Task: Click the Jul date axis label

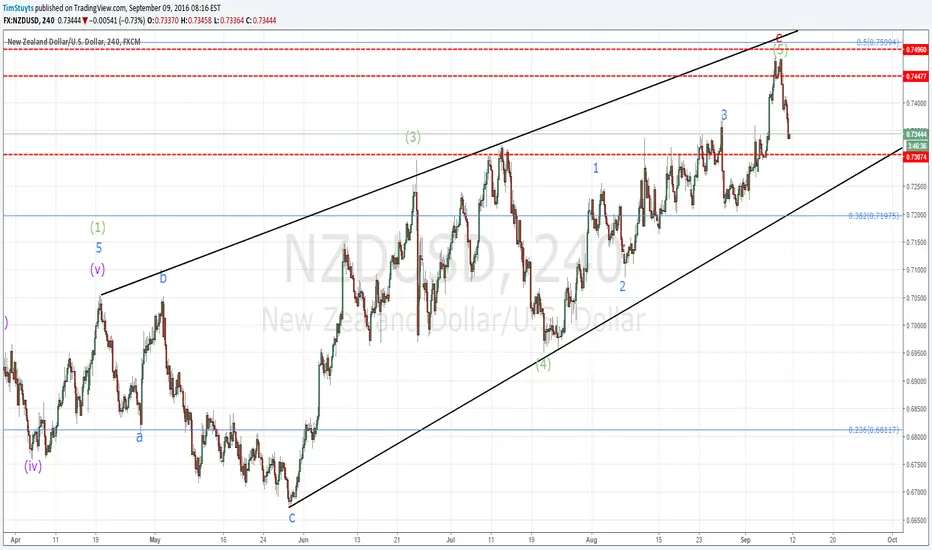Action: 451,540
